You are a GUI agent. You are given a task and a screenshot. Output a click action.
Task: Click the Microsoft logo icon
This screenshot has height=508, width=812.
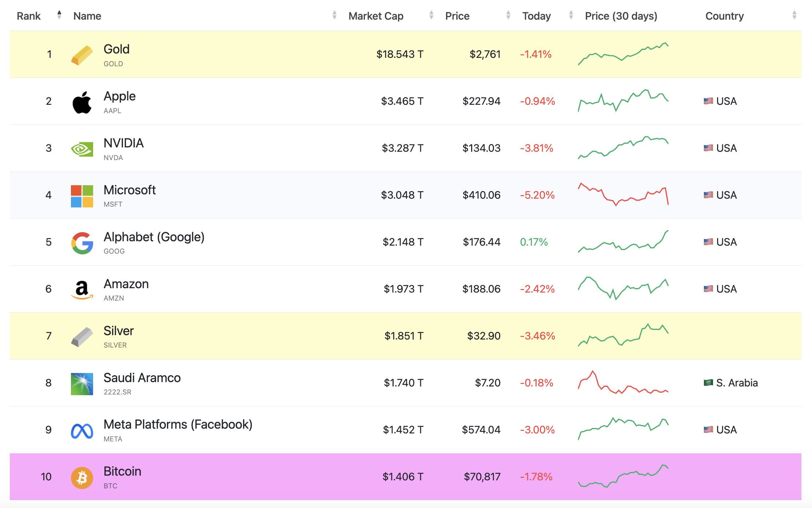click(x=82, y=196)
